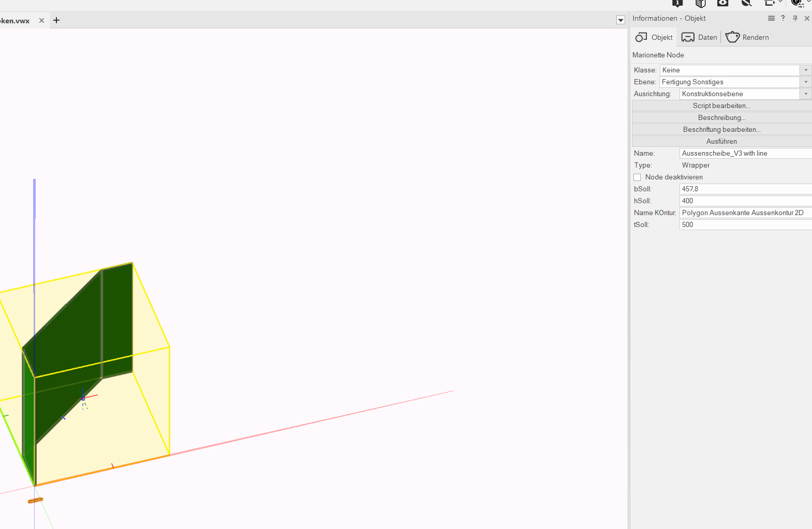Expand the Ausrichtung dropdown

coord(806,94)
